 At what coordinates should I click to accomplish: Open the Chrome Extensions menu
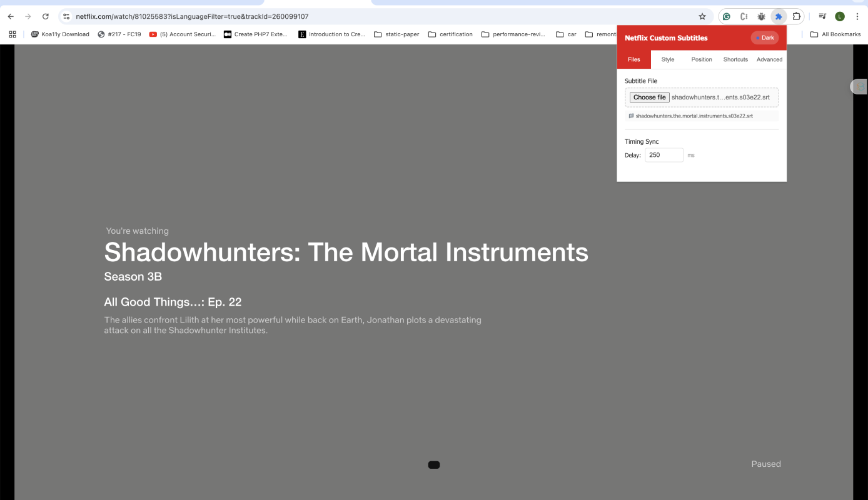[x=796, y=16]
